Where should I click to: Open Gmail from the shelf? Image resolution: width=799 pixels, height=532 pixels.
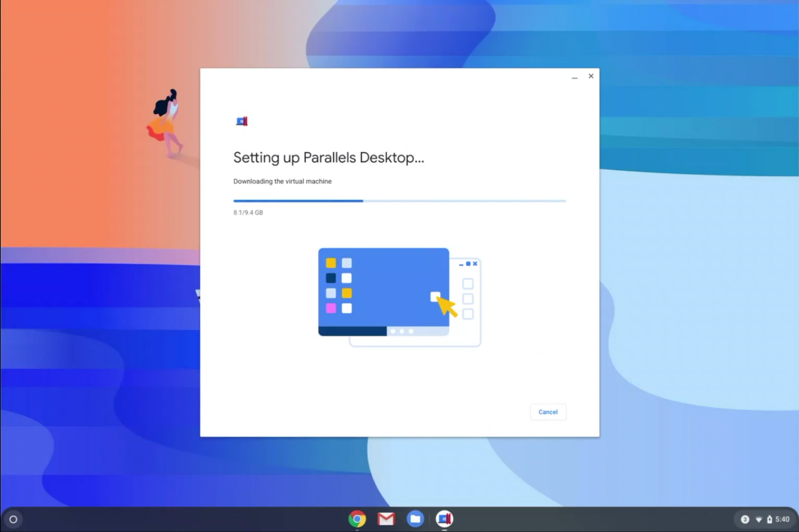pos(386,519)
